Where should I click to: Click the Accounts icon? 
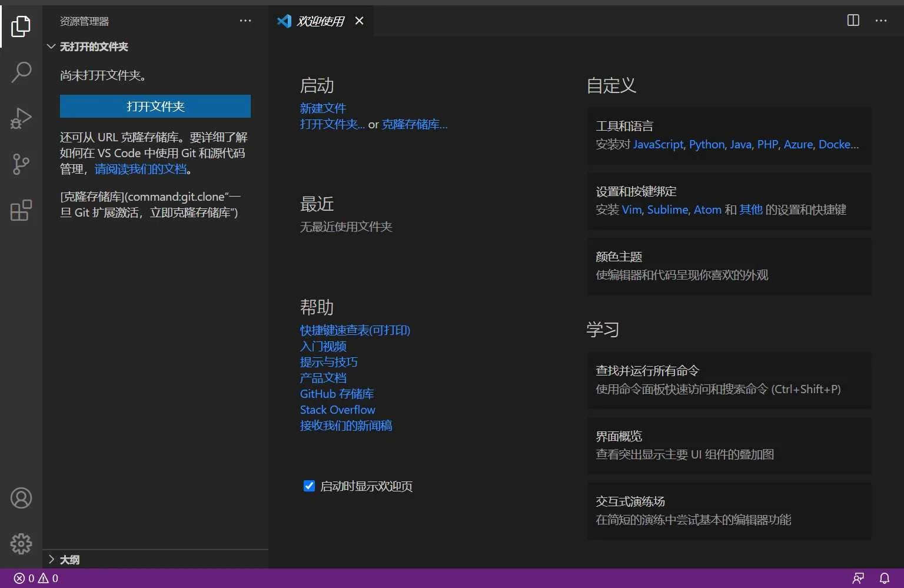click(x=21, y=498)
